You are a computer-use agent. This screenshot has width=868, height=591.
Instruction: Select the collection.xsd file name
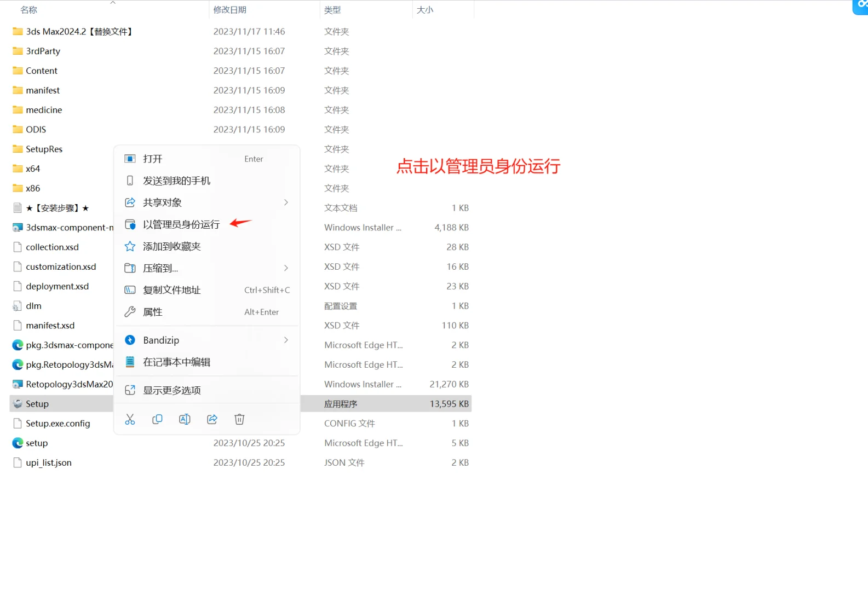(x=53, y=247)
